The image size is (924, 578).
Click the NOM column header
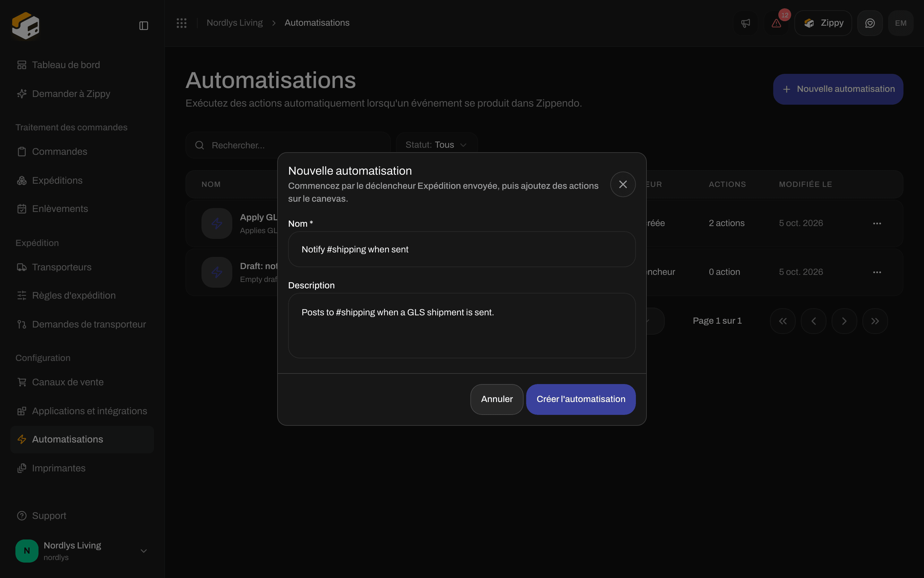pyautogui.click(x=211, y=184)
